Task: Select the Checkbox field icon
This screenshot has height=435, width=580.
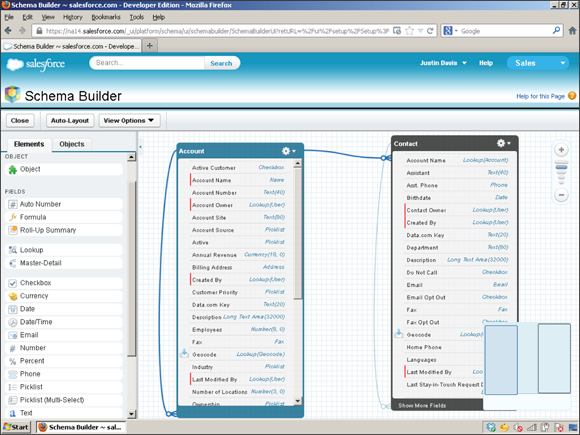Action: click(x=13, y=283)
